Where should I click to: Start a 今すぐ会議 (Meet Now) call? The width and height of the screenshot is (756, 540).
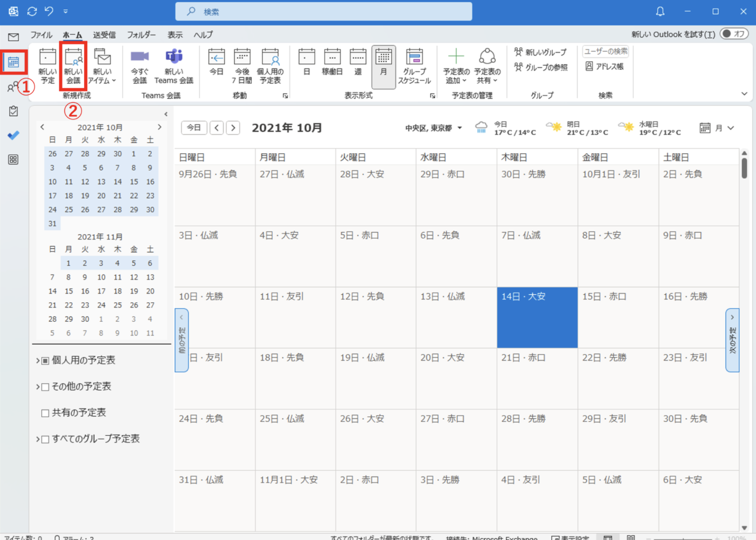point(140,66)
